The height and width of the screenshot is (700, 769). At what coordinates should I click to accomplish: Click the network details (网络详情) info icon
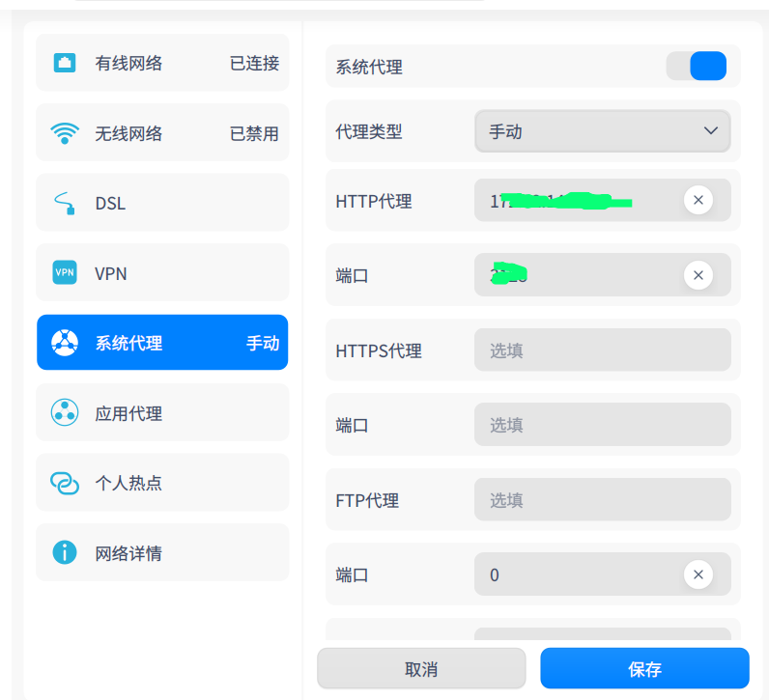coord(65,553)
